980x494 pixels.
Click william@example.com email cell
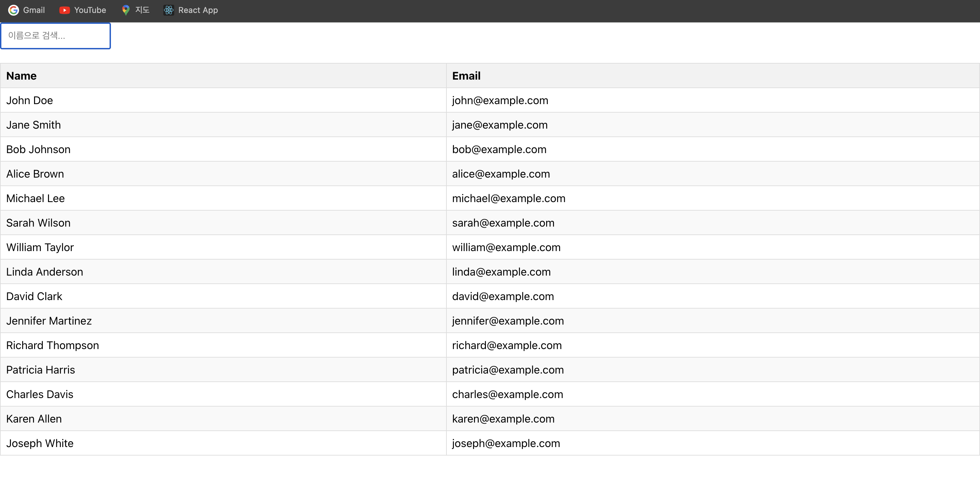click(506, 248)
